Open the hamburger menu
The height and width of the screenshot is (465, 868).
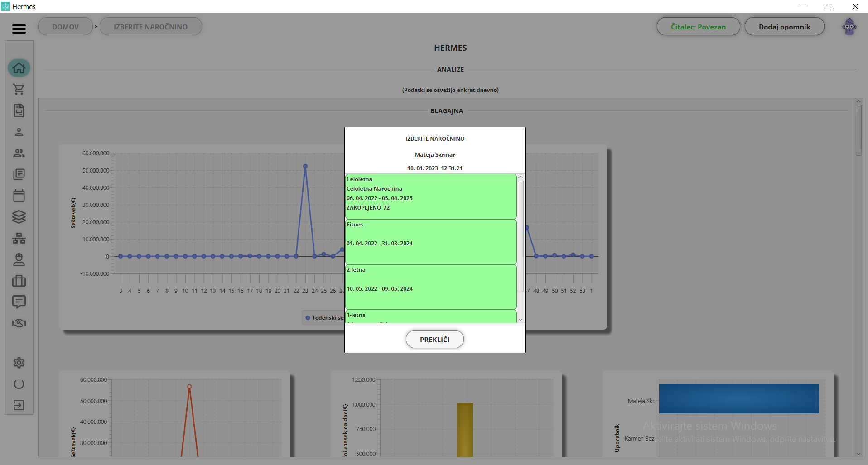[19, 29]
